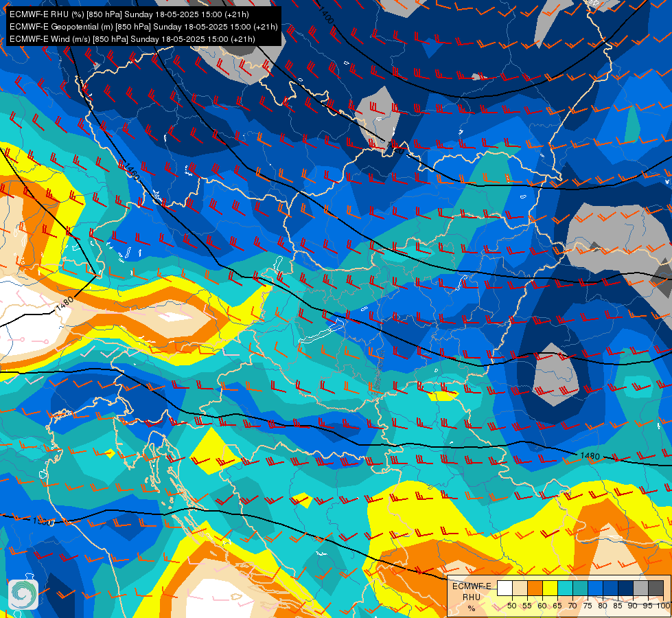672x618 pixels.
Task: Click the legend tick label '80'
Action: 603,606
